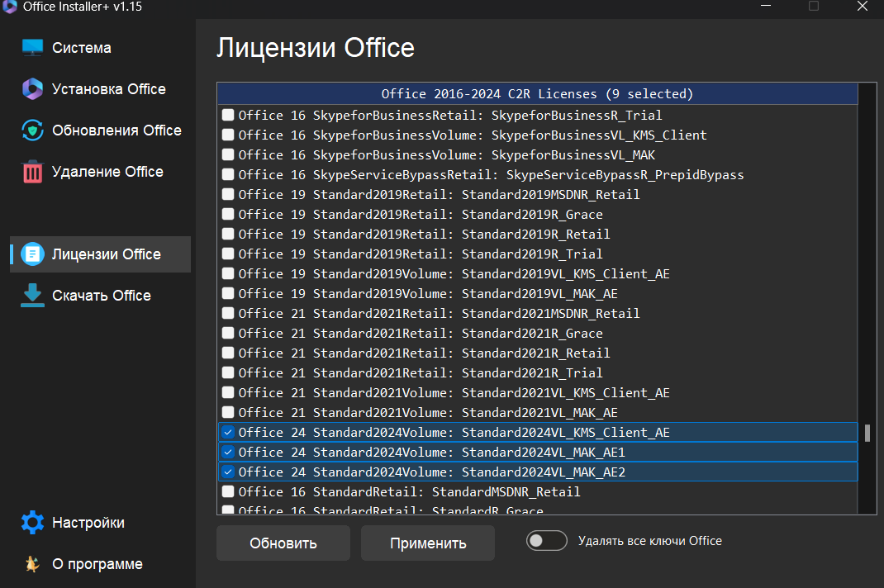The width and height of the screenshot is (884, 588).
Task: Check the Standard2019VL_MAK_AE checkbox
Action: tap(228, 293)
